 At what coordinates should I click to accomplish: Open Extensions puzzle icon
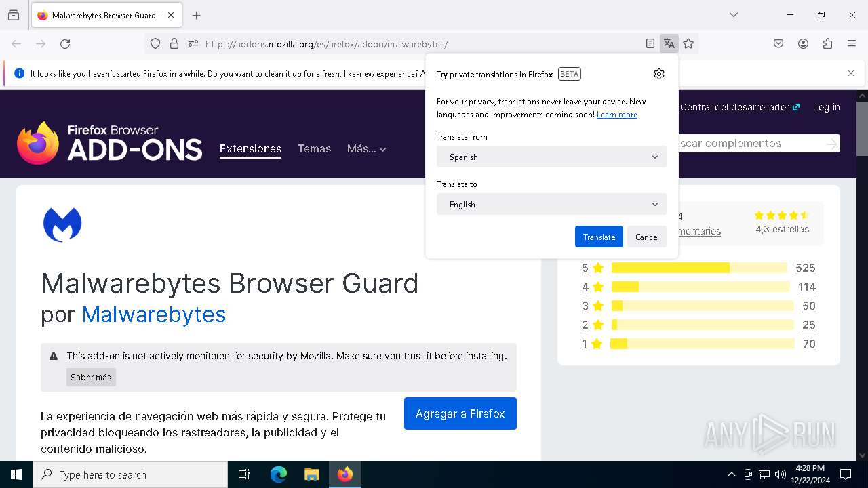[827, 44]
